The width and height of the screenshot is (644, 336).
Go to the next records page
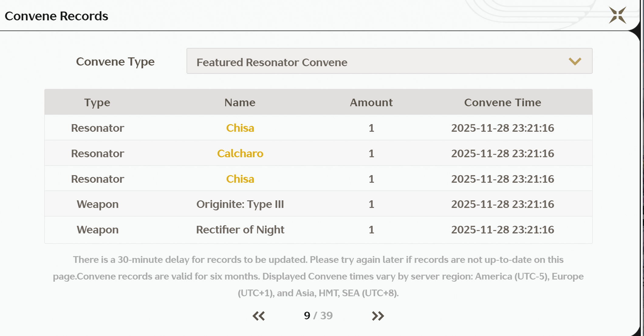click(378, 316)
